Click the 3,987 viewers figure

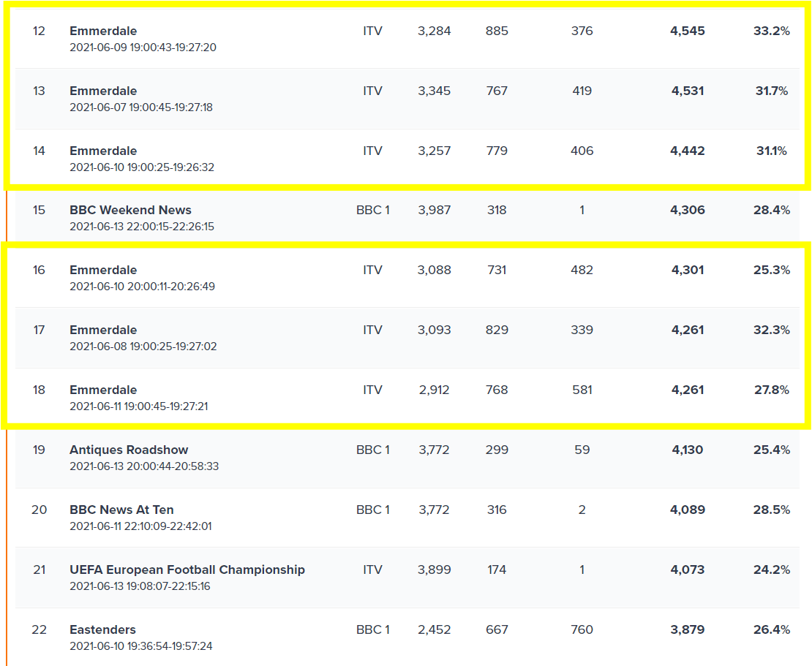[435, 211]
